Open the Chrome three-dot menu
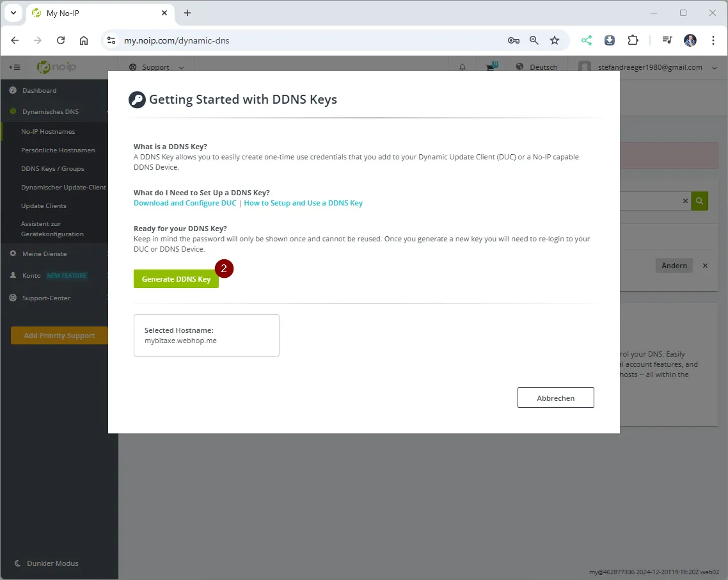Screen dimensions: 728x580 [x=713, y=40]
